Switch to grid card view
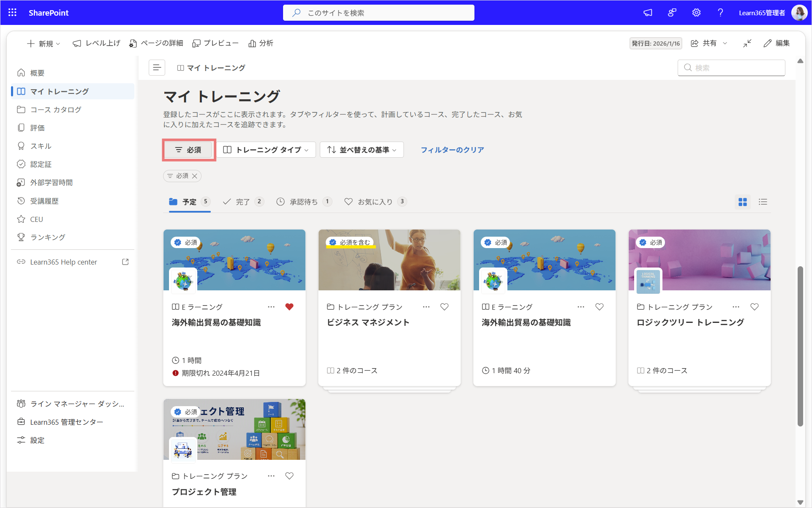The width and height of the screenshot is (812, 508). click(743, 202)
